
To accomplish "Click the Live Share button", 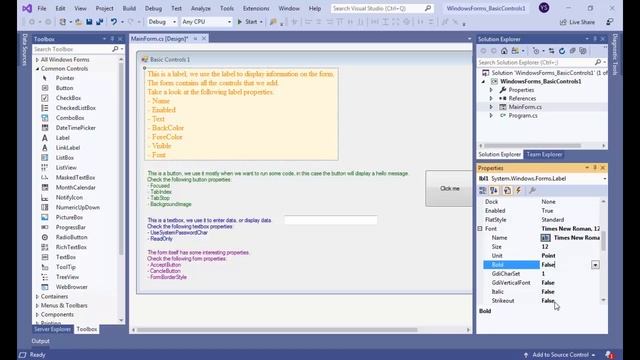I will [x=577, y=22].
